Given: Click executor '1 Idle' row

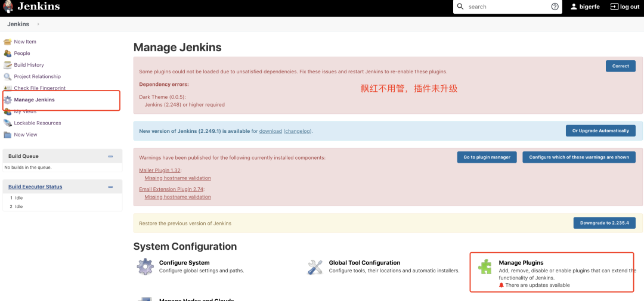Looking at the screenshot, I should [17, 198].
